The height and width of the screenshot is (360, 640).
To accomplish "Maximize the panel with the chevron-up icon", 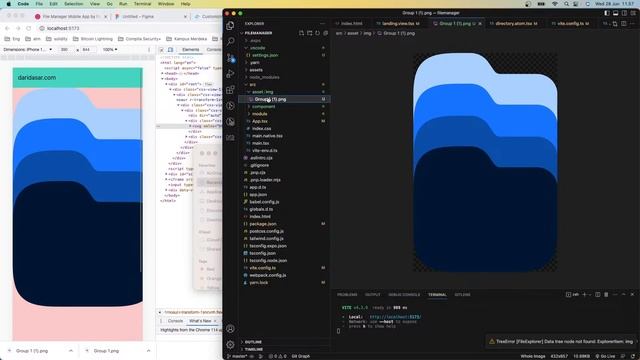I will 623,294.
